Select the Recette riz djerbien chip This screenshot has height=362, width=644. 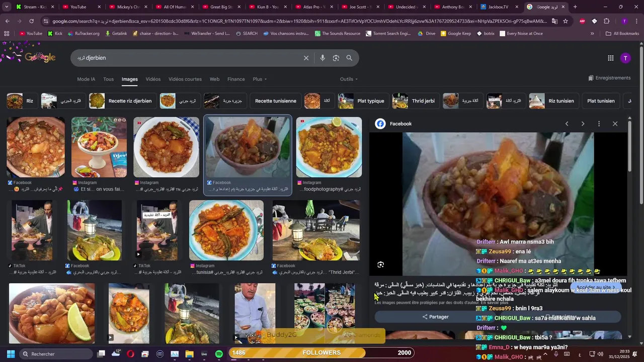122,101
